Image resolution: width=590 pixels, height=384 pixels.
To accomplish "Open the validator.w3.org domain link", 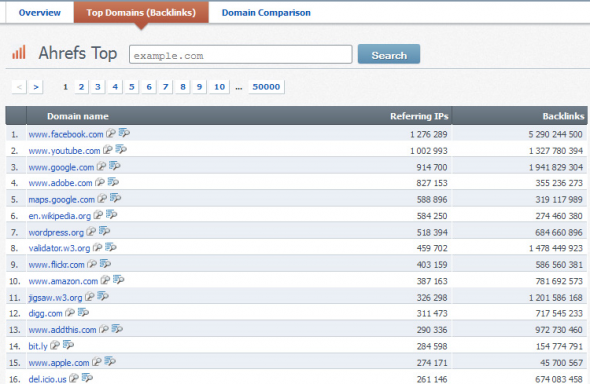I will pyautogui.click(x=59, y=248).
